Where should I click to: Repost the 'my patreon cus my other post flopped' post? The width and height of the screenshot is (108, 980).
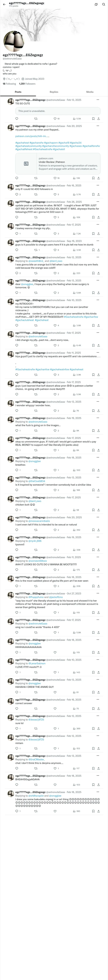(x=36, y=178)
